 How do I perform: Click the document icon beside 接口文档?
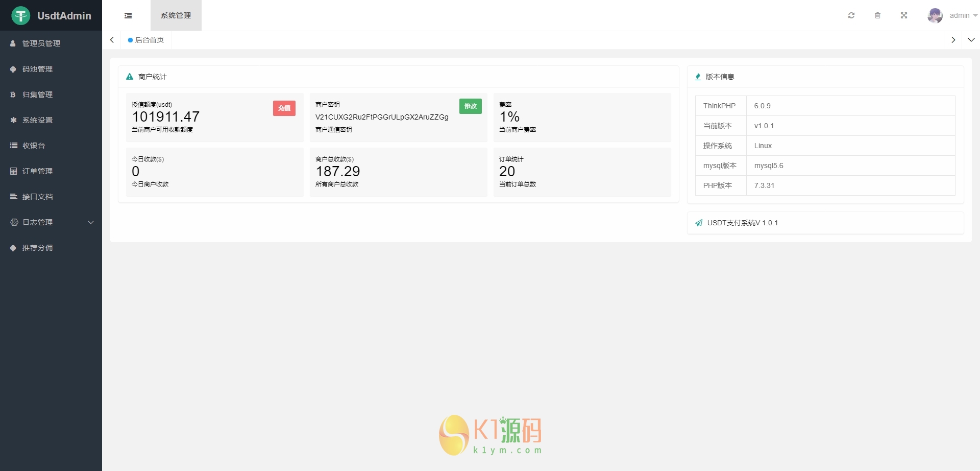(13, 197)
